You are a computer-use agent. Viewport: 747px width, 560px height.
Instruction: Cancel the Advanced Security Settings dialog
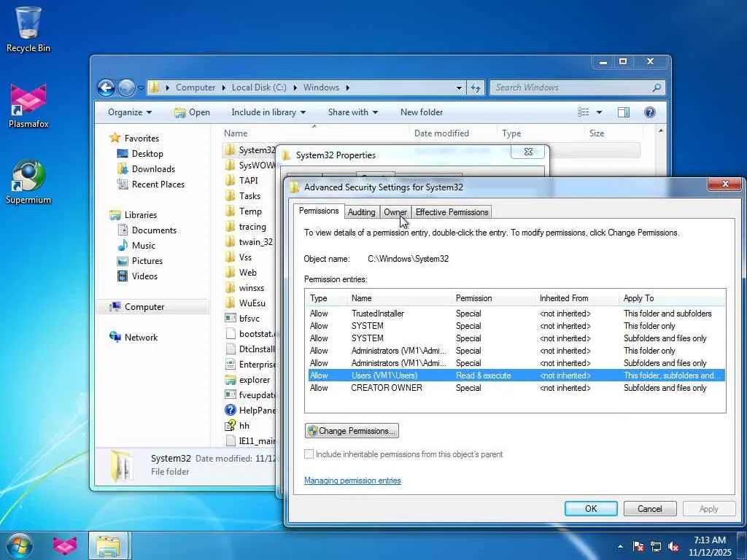click(x=650, y=508)
